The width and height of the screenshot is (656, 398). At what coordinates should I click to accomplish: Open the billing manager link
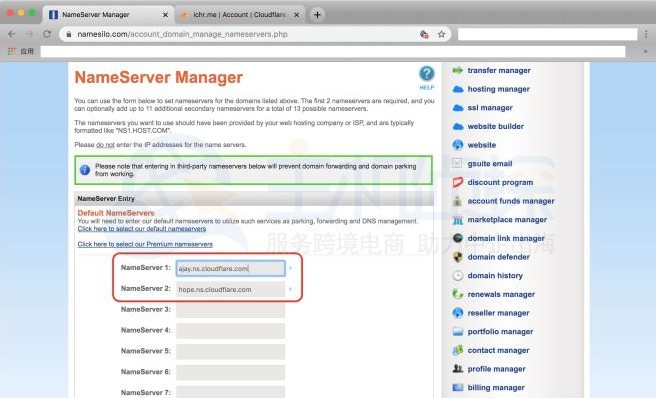496,388
